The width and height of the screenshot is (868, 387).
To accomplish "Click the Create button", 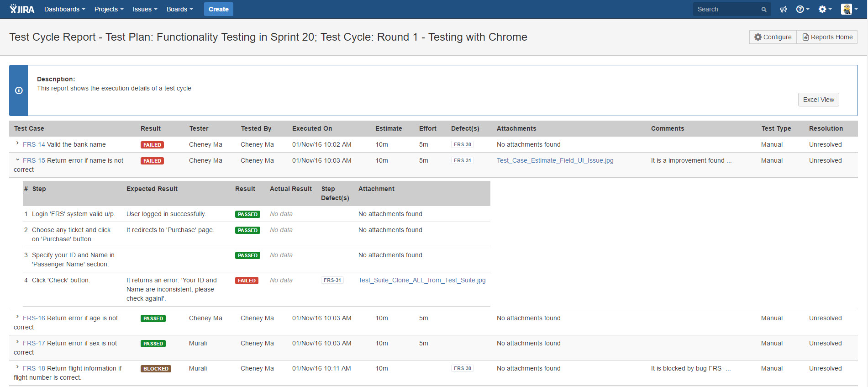I will tap(219, 9).
